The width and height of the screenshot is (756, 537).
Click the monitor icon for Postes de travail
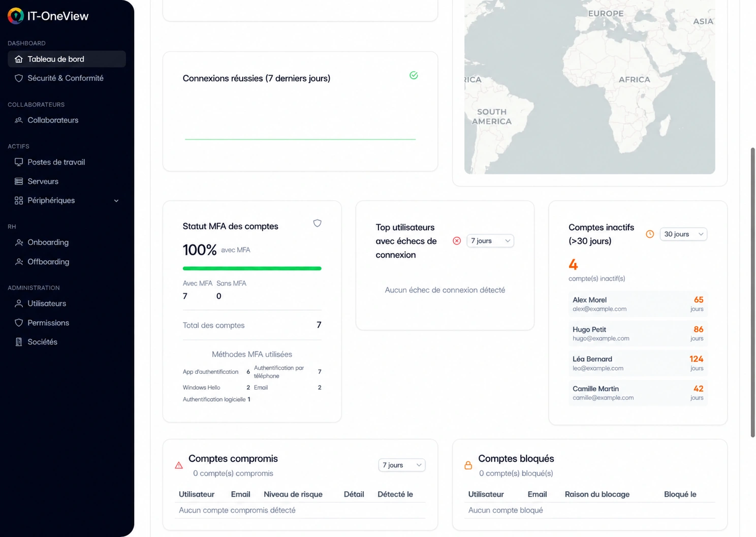coord(19,162)
